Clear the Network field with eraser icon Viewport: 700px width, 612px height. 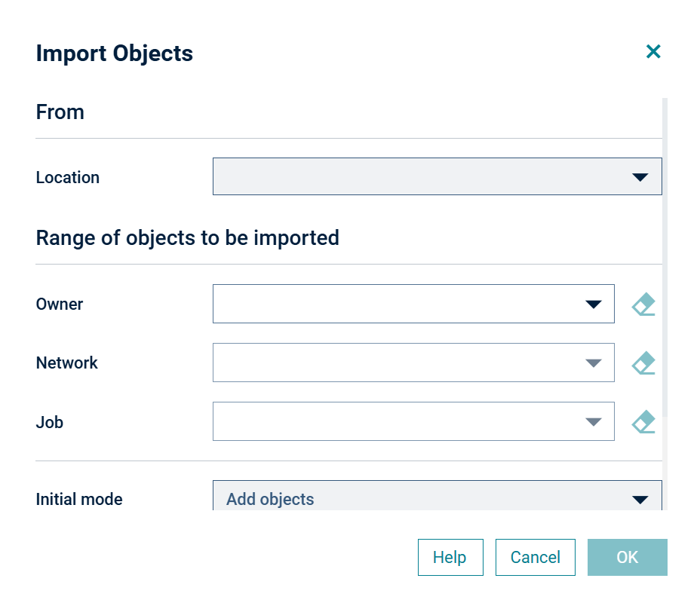click(x=643, y=363)
